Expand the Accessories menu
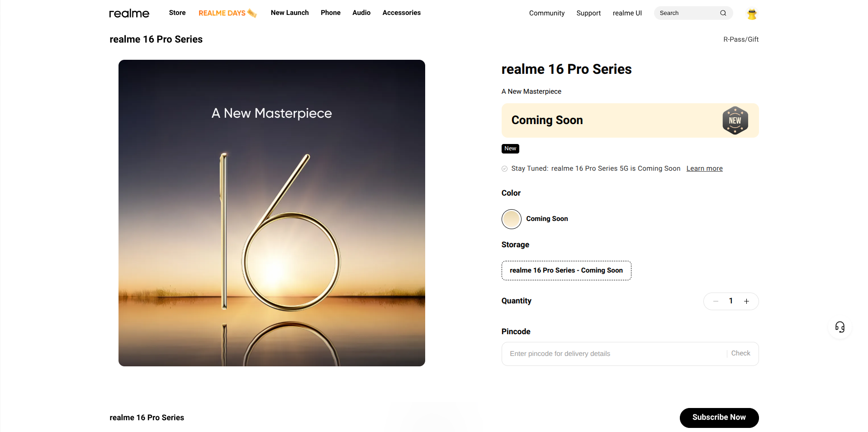This screenshot has height=432, width=868. (401, 13)
